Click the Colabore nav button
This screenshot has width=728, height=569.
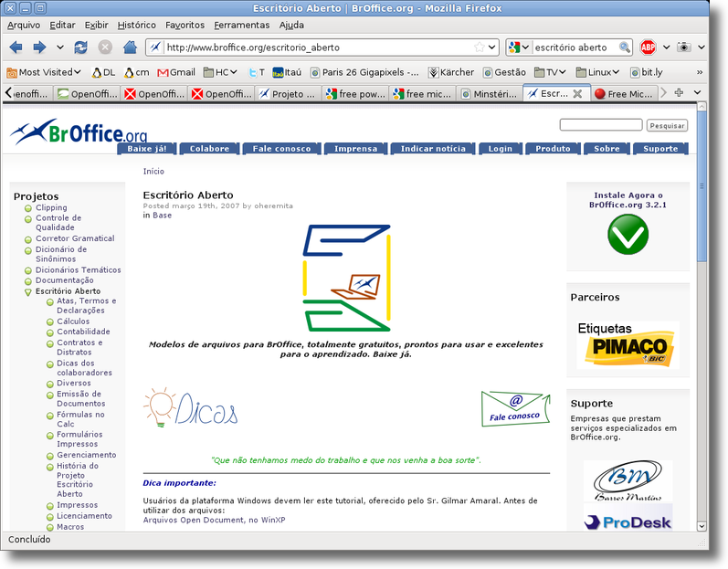coord(209,149)
